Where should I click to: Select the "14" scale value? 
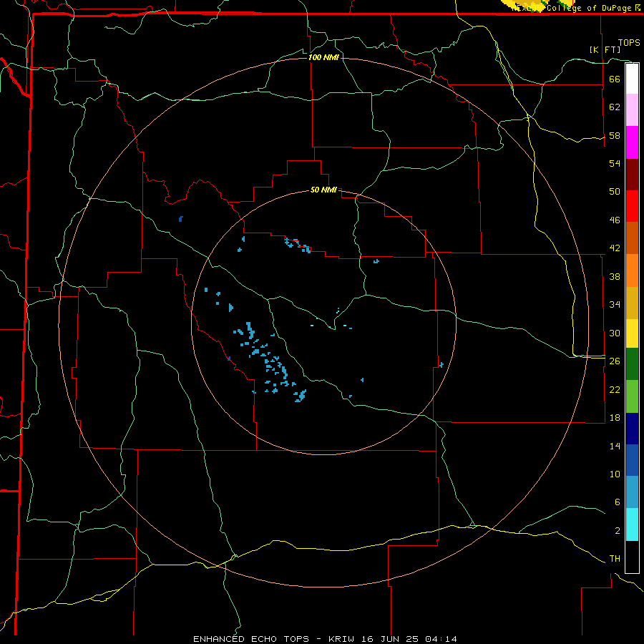point(615,446)
